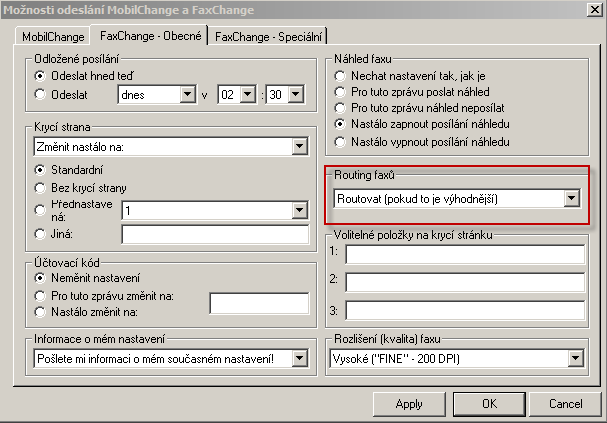The width and height of the screenshot is (607, 423).
Task: Open the FaxChange - Speciální tab
Action: point(268,36)
